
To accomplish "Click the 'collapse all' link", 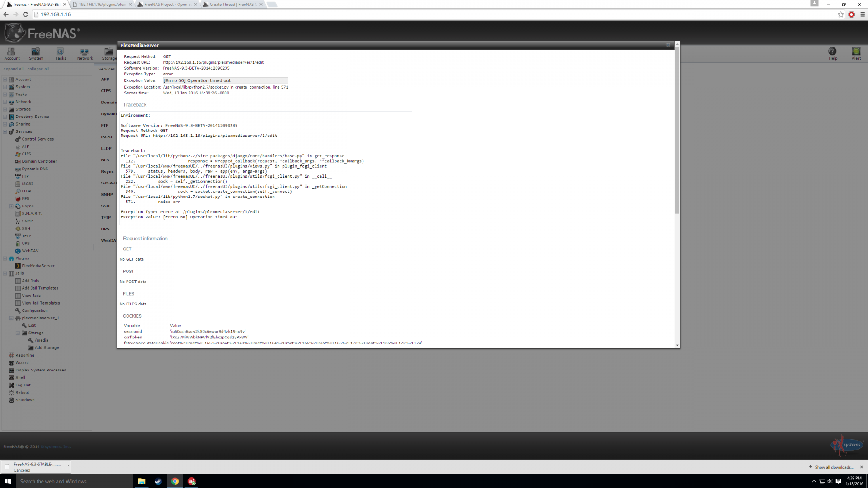I will [x=38, y=69].
